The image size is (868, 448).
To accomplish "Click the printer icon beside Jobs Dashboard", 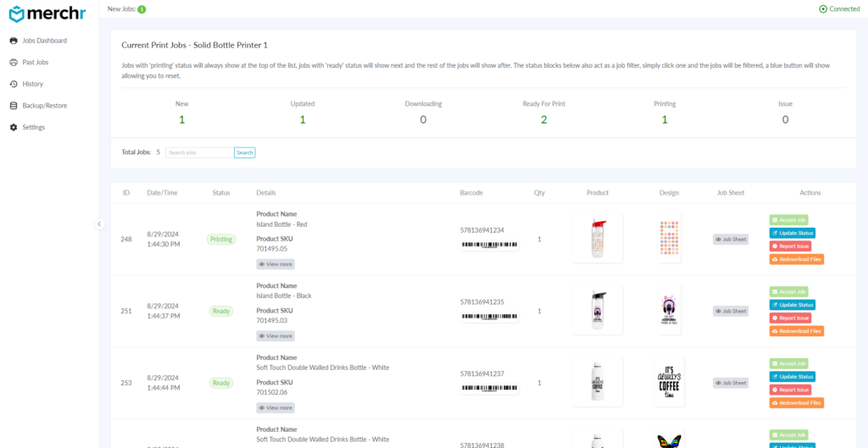I will pos(14,41).
